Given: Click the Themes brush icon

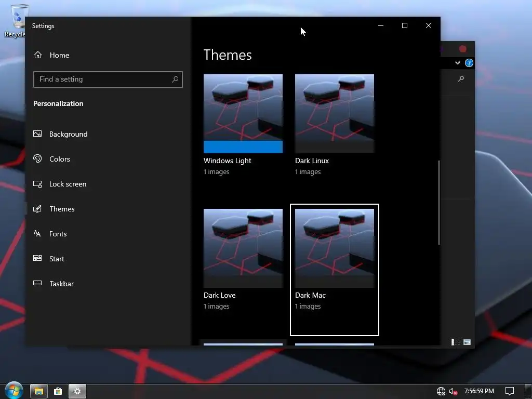Looking at the screenshot, I should [37, 209].
